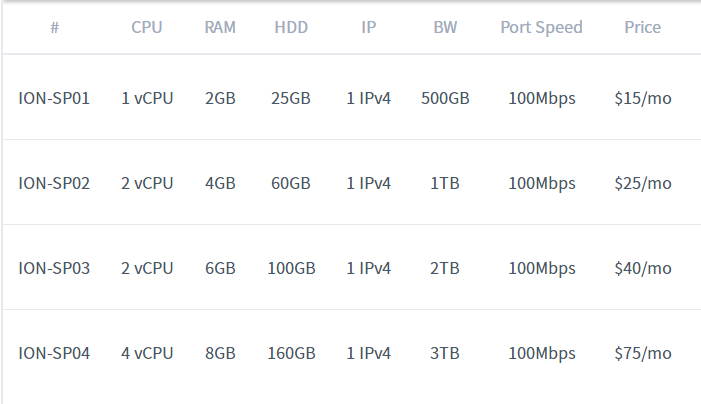Viewport: 701px width, 404px height.
Task: Click the $40/mo price cell
Action: [x=642, y=268]
